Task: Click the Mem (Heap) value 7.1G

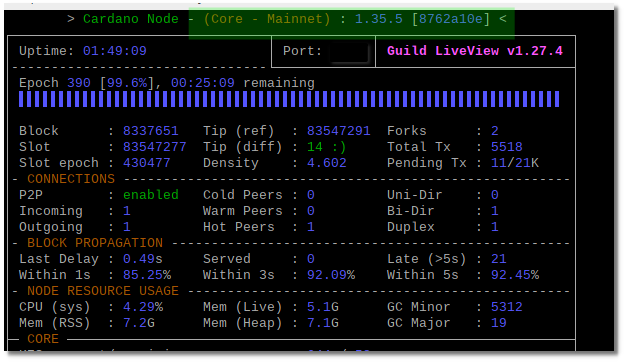Action: click(x=323, y=323)
